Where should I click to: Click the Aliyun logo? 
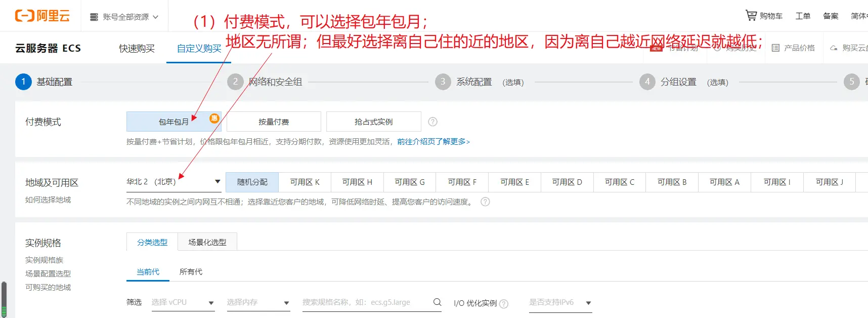42,16
